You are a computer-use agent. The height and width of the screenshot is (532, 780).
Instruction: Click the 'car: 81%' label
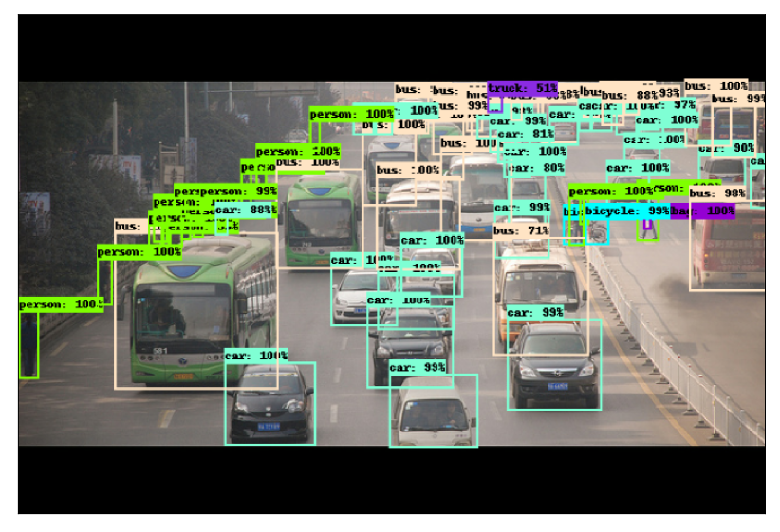pyautogui.click(x=526, y=134)
